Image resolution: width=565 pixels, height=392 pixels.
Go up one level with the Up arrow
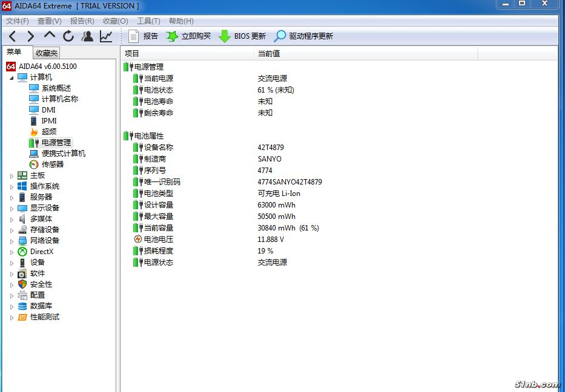tap(50, 36)
